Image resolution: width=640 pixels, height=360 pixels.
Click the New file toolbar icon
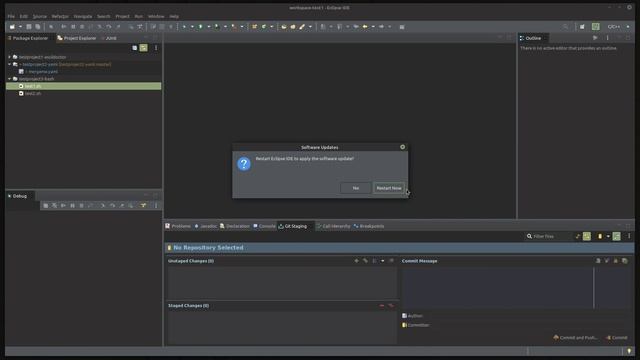tap(12, 27)
